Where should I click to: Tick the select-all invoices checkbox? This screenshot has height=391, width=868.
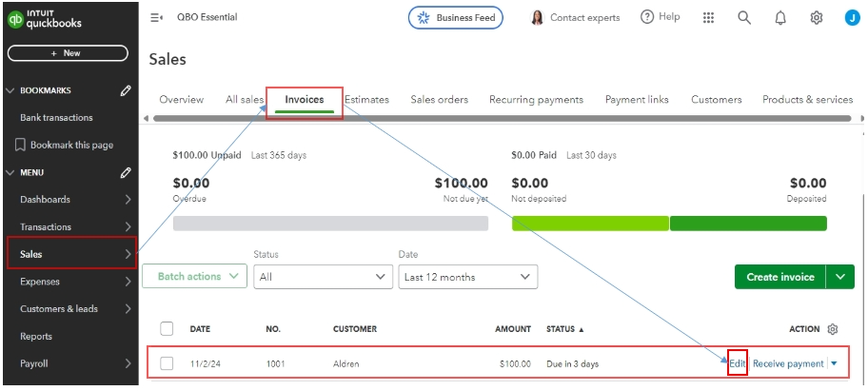click(167, 329)
